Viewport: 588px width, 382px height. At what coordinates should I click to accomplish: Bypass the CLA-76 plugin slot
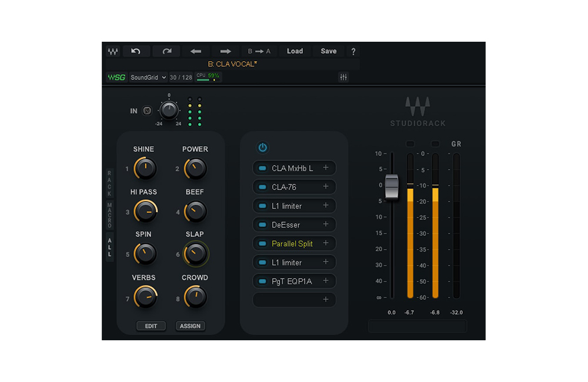(261, 187)
